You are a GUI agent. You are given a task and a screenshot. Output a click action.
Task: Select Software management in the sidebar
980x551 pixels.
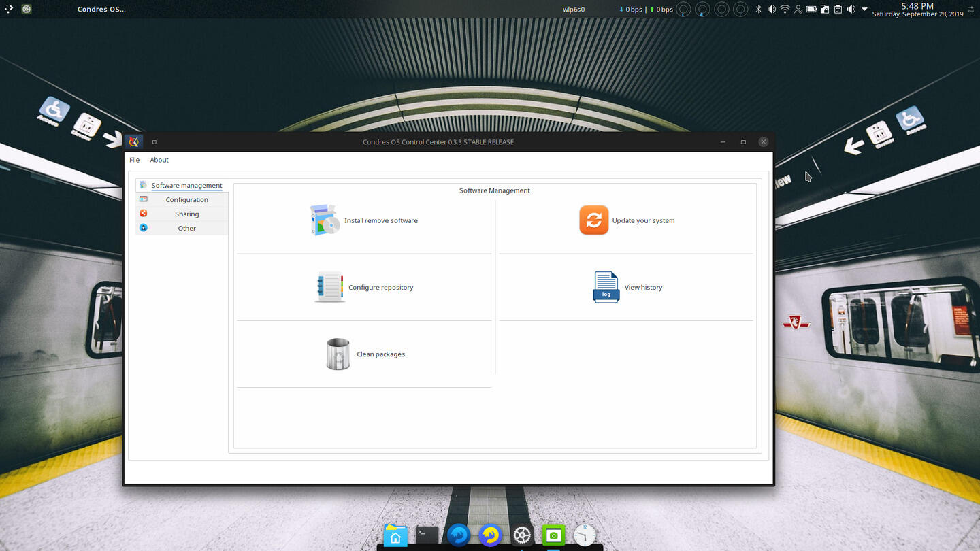182,185
